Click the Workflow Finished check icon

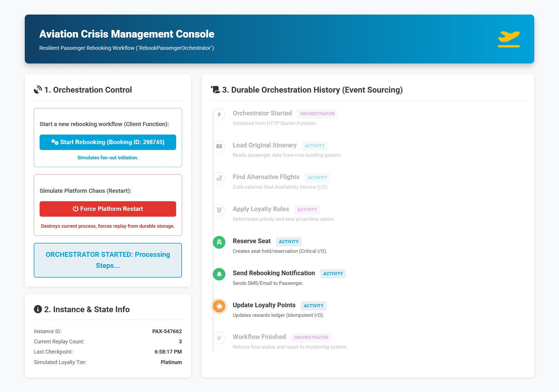pos(219,338)
